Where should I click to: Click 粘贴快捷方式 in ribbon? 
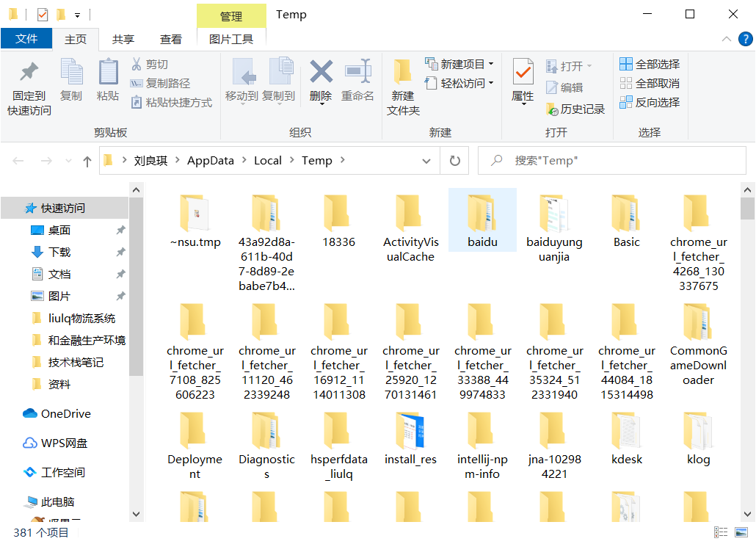click(172, 102)
